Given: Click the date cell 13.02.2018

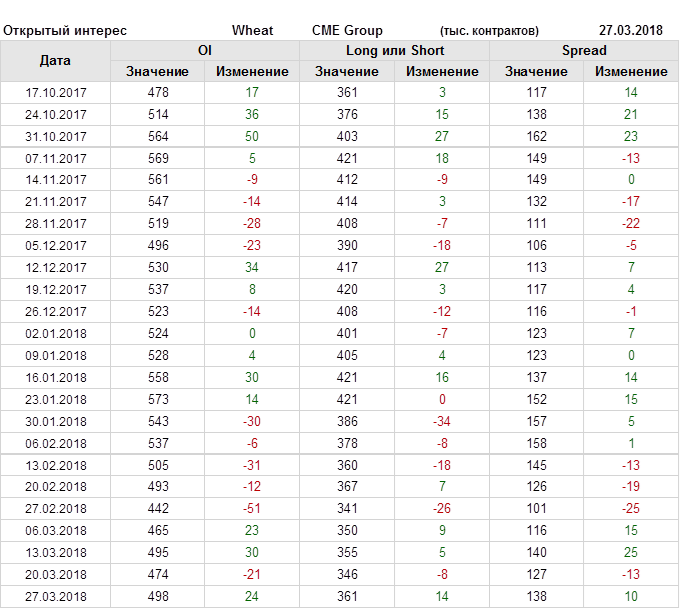Looking at the screenshot, I should (x=56, y=466).
